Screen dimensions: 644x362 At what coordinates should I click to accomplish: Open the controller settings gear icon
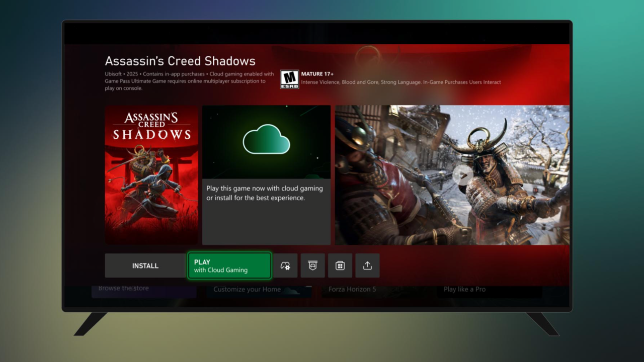(285, 265)
